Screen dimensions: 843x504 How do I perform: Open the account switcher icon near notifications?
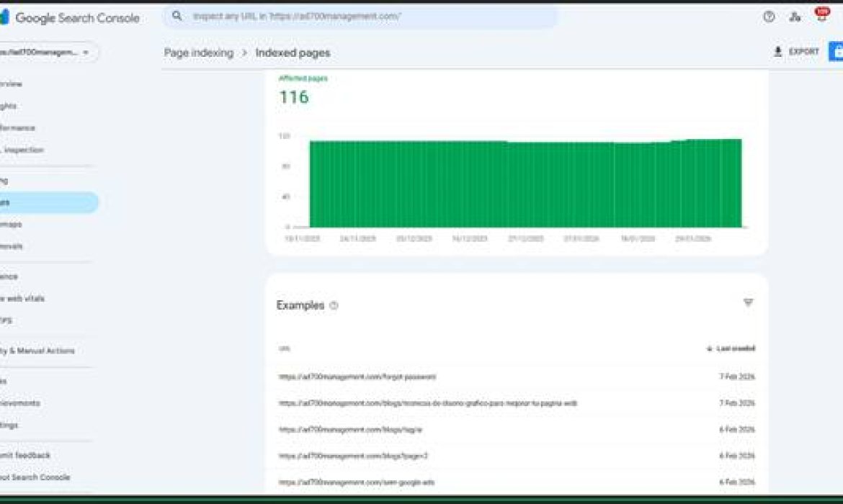click(x=794, y=16)
